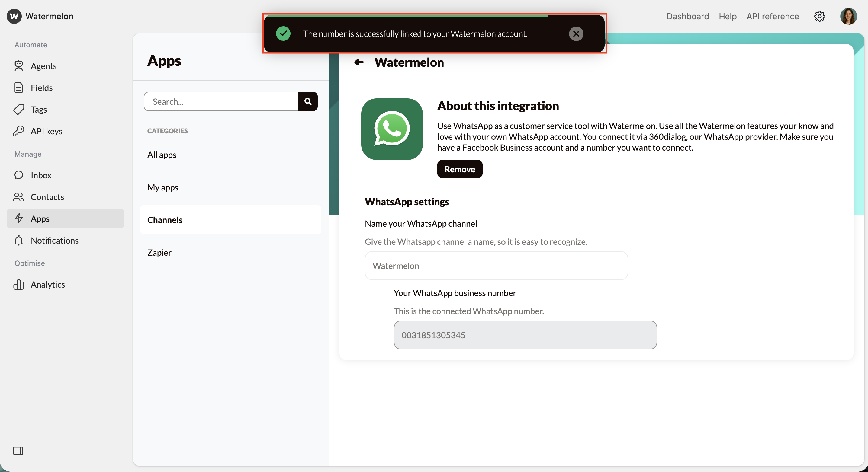Viewport: 868px width, 472px height.
Task: Open the settings gear menu
Action: tap(819, 16)
